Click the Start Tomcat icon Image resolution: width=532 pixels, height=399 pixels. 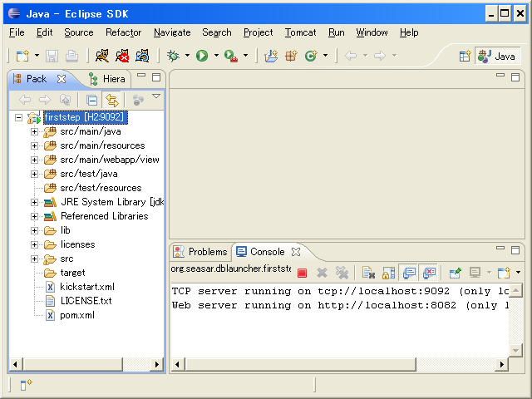click(102, 56)
